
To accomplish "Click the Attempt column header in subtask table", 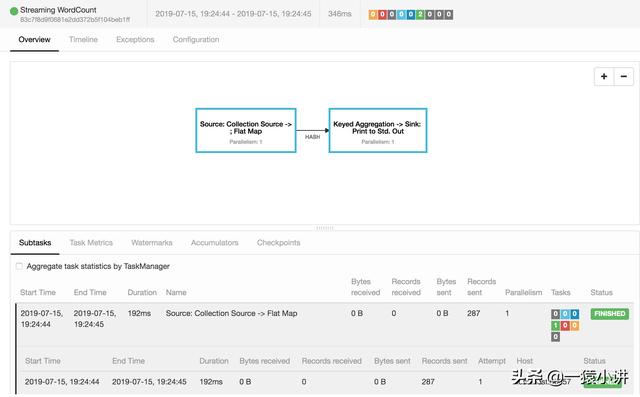I will click(492, 361).
